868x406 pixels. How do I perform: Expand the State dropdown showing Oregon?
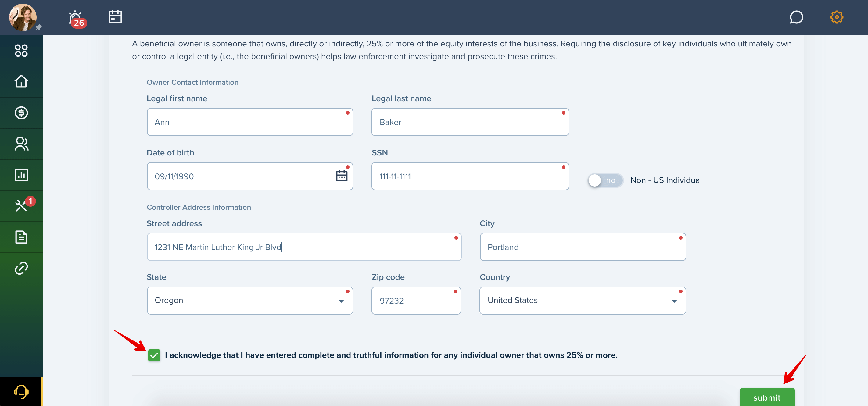[250, 300]
